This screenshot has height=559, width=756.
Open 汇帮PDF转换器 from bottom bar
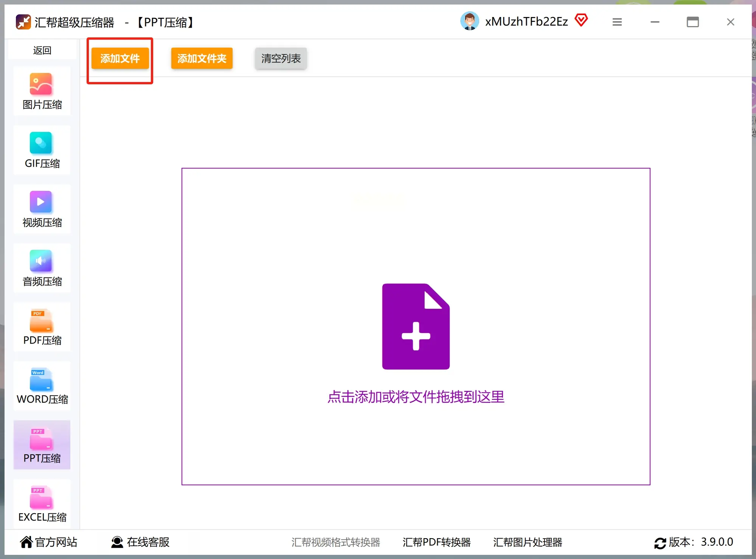(437, 542)
